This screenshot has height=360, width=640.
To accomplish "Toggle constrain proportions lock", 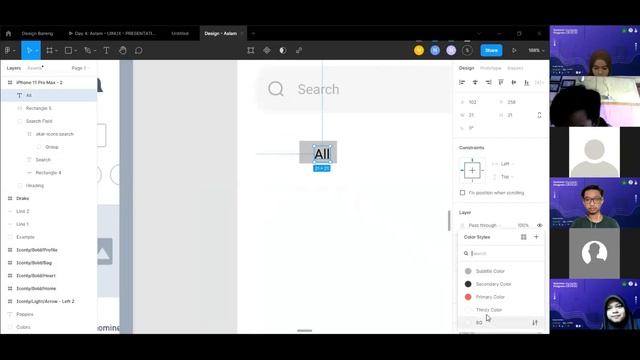I will [x=539, y=115].
